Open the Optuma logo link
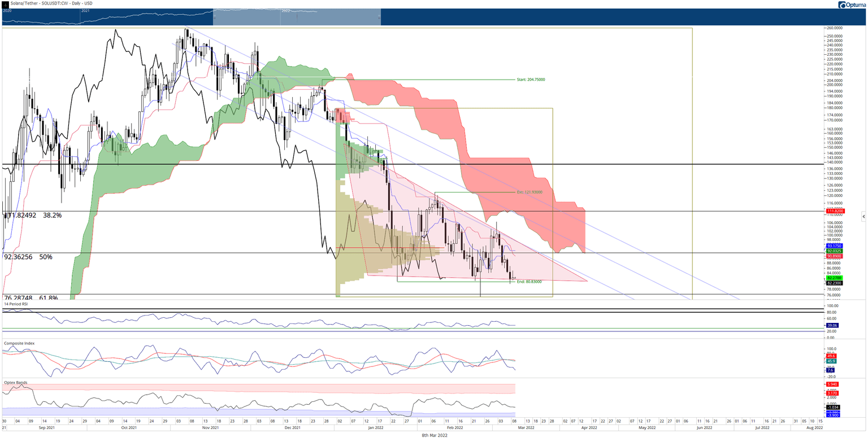This screenshot has height=442, width=868. click(851, 5)
